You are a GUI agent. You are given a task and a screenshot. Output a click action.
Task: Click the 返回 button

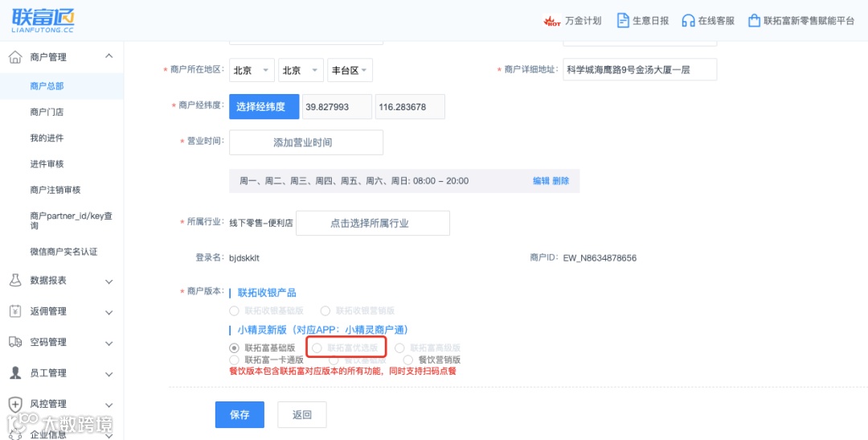point(301,414)
